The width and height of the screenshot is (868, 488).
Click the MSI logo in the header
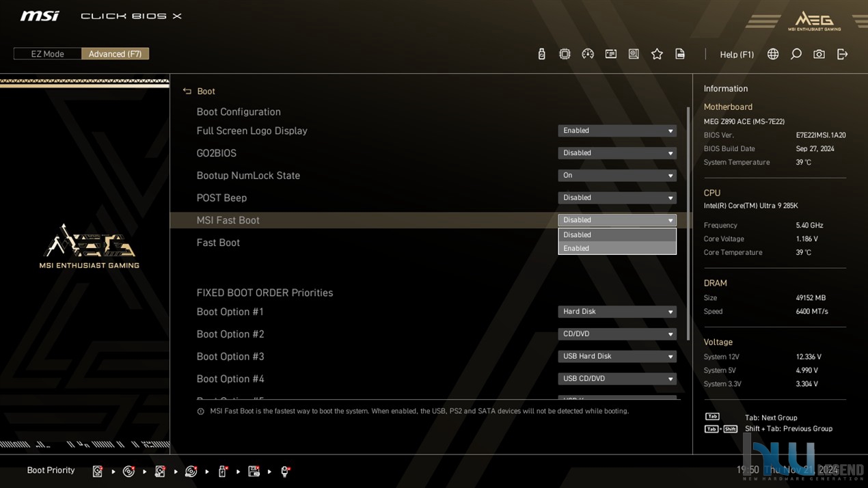[40, 16]
